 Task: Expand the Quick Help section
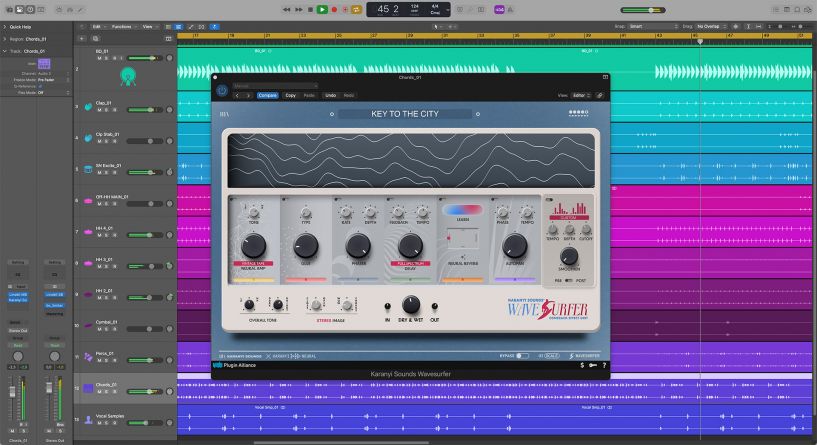[5, 27]
